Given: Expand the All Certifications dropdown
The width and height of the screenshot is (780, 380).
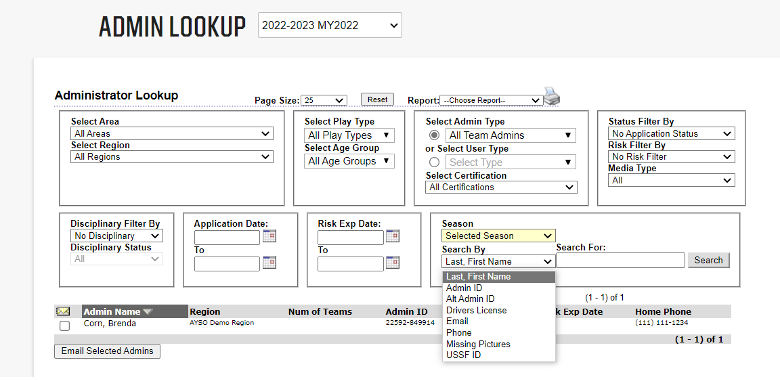Looking at the screenshot, I should point(501,187).
